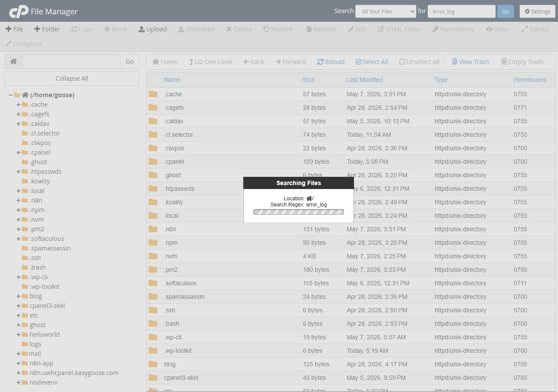558x392 pixels.
Task: Check Select All files
Action: tap(372, 62)
